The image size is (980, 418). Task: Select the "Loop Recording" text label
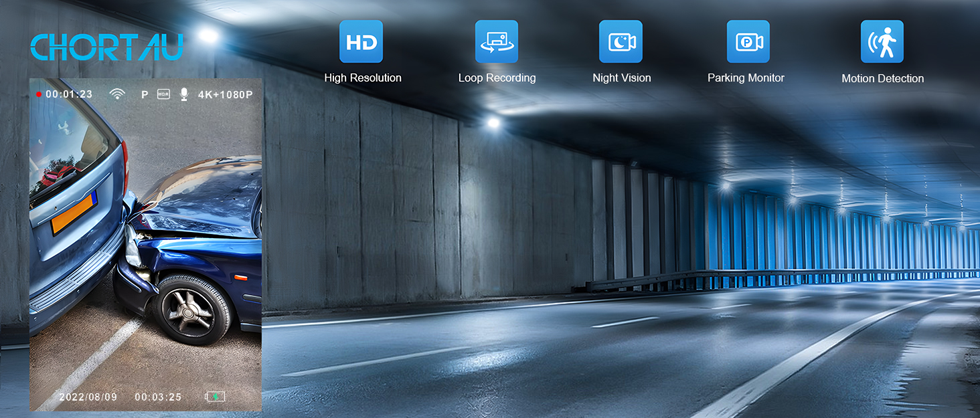(497, 78)
